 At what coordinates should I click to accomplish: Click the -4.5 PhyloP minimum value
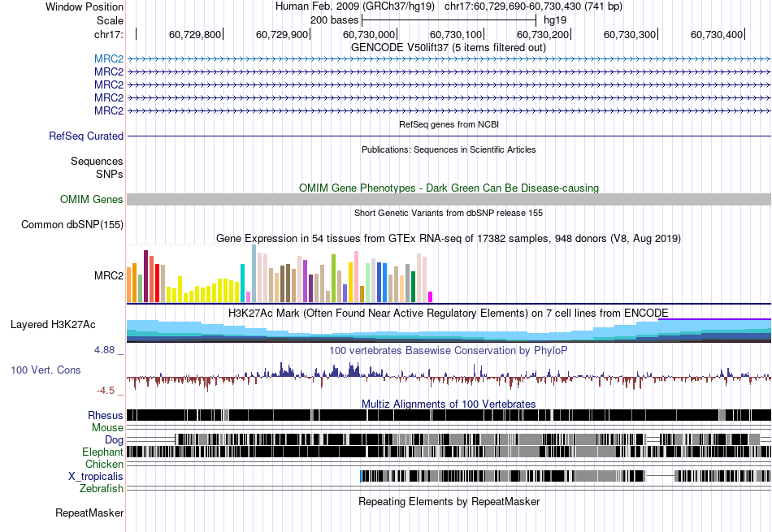tap(106, 391)
